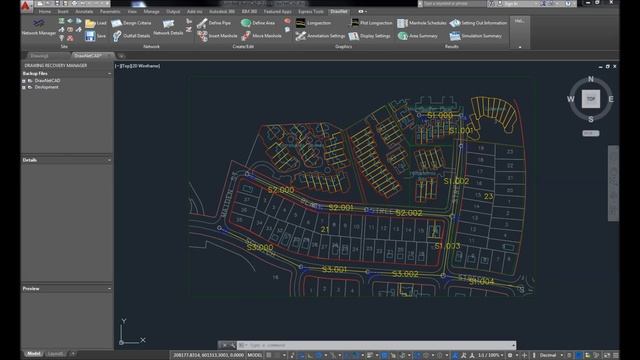The image size is (640, 360).
Task: Select the Define Pipe tool
Action: click(213, 23)
